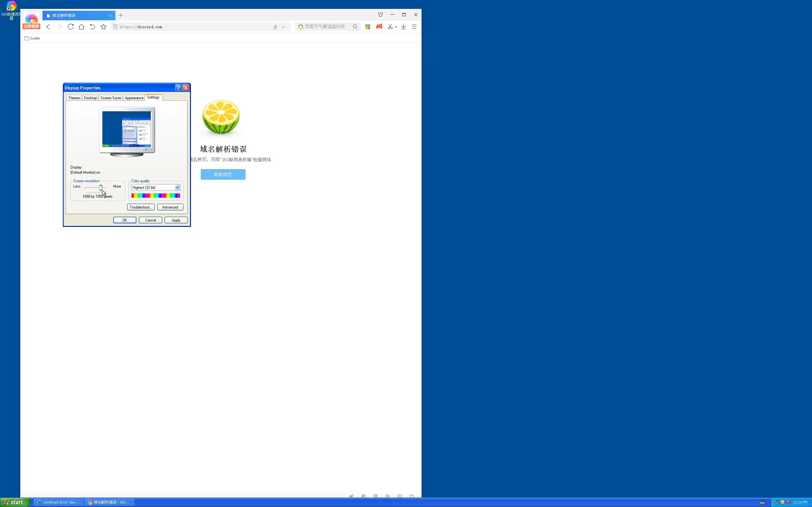Switch to the Screen Saver tab
Image resolution: width=812 pixels, height=507 pixels.
coord(111,98)
